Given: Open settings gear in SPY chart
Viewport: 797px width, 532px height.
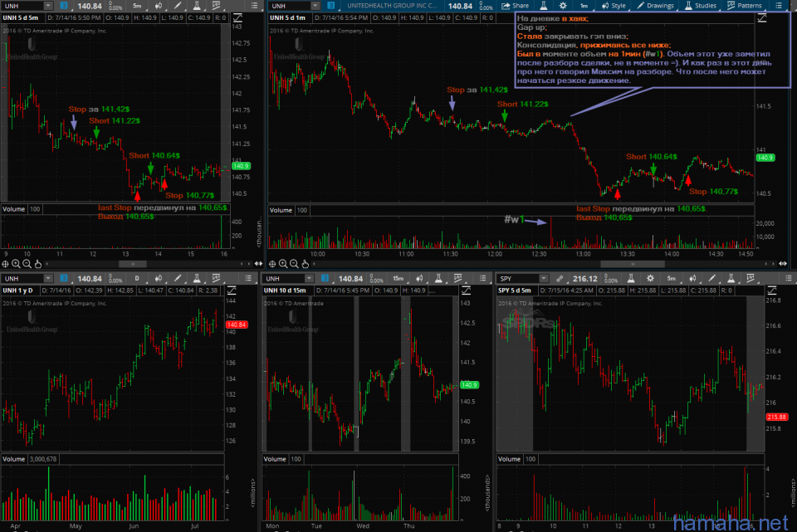Looking at the screenshot, I should (650, 278).
